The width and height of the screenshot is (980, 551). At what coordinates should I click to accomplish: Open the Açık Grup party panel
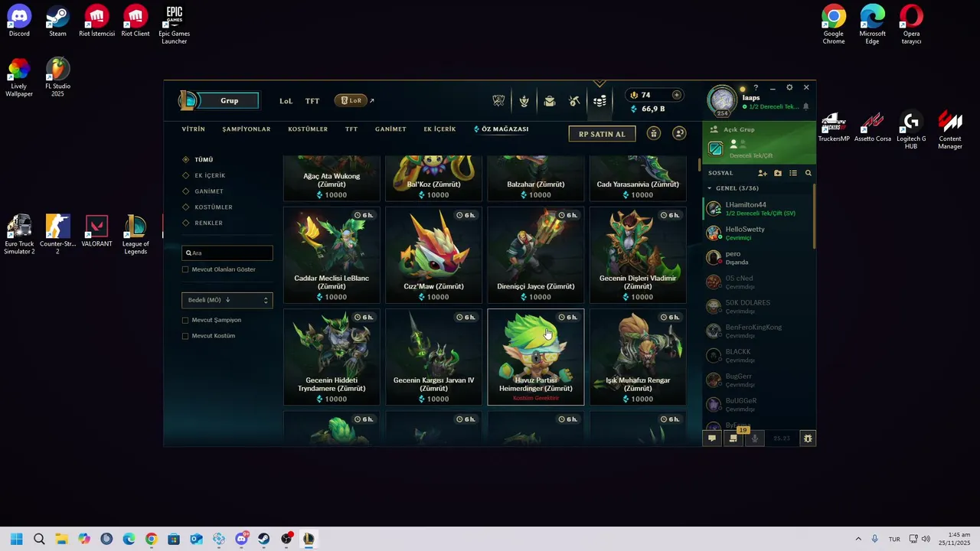759,142
